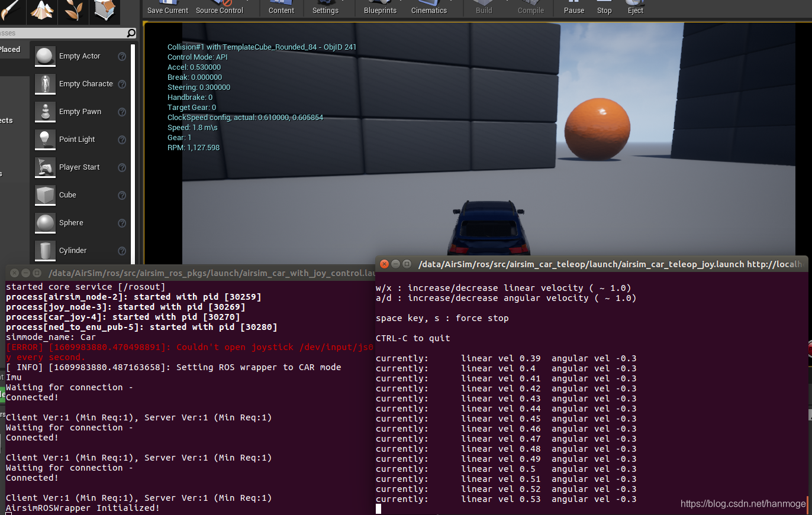Click the 'Speed: 1.8 m\s' overlay text
Viewport: 812px width, 515px height.
click(194, 128)
